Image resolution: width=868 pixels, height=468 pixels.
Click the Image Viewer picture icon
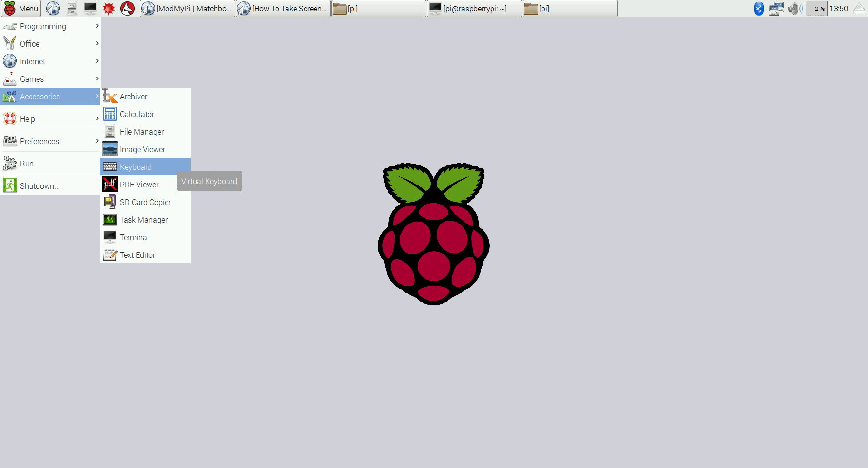tap(110, 149)
